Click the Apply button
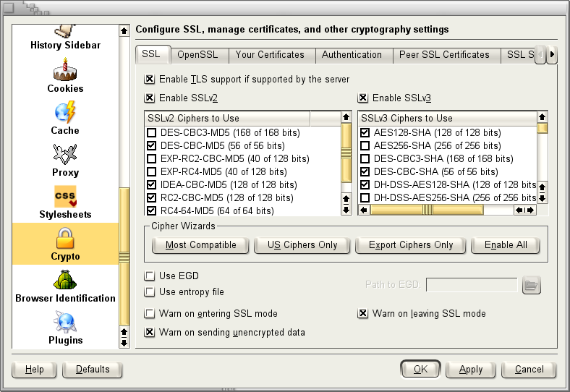The image size is (570, 392). [470, 370]
